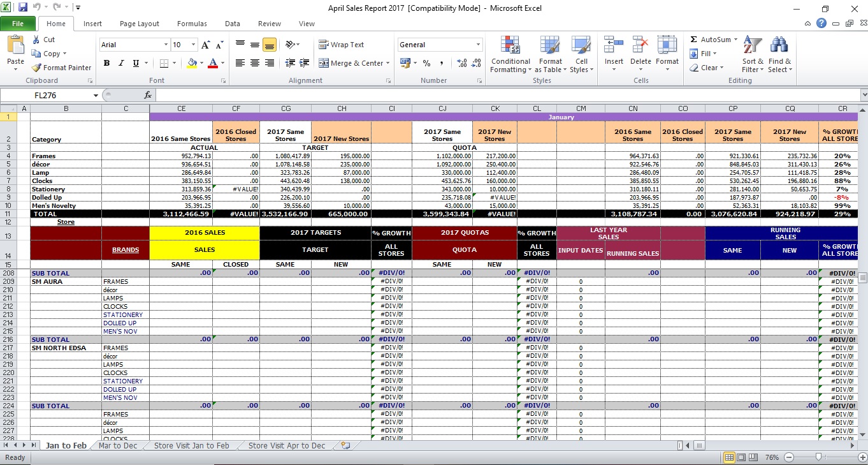This screenshot has width=868, height=465.
Task: Switch to the Page Layout ribbon tab
Action: 140,24
